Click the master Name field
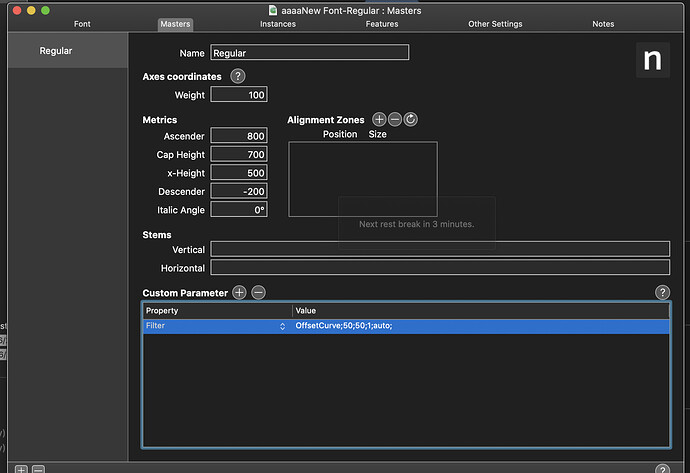The height and width of the screenshot is (473, 690). (x=310, y=52)
